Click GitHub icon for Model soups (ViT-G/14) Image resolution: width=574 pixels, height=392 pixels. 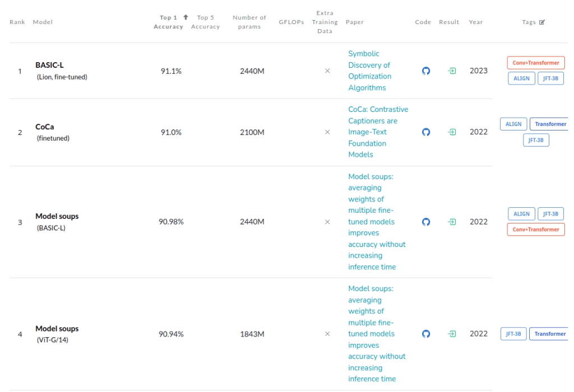tap(425, 334)
